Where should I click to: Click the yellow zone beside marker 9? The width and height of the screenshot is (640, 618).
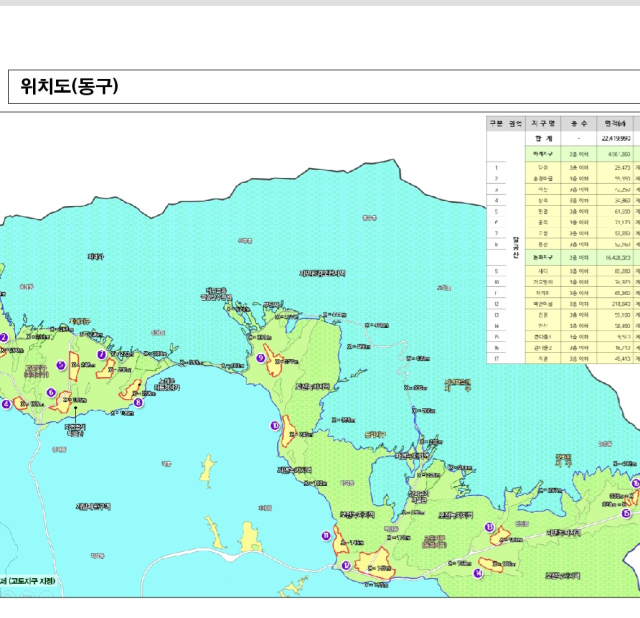point(273,360)
